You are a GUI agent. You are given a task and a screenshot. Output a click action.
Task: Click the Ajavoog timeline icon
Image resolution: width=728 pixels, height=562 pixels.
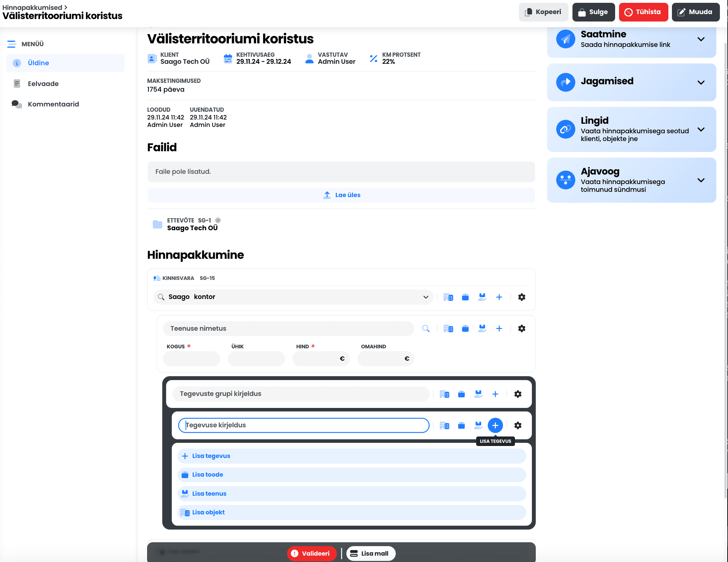tap(565, 180)
